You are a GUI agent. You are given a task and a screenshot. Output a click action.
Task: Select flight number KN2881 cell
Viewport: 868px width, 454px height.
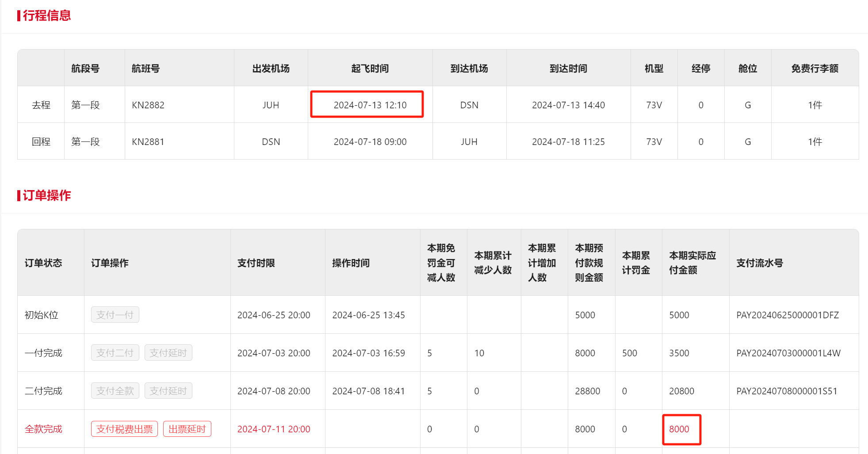tap(148, 142)
